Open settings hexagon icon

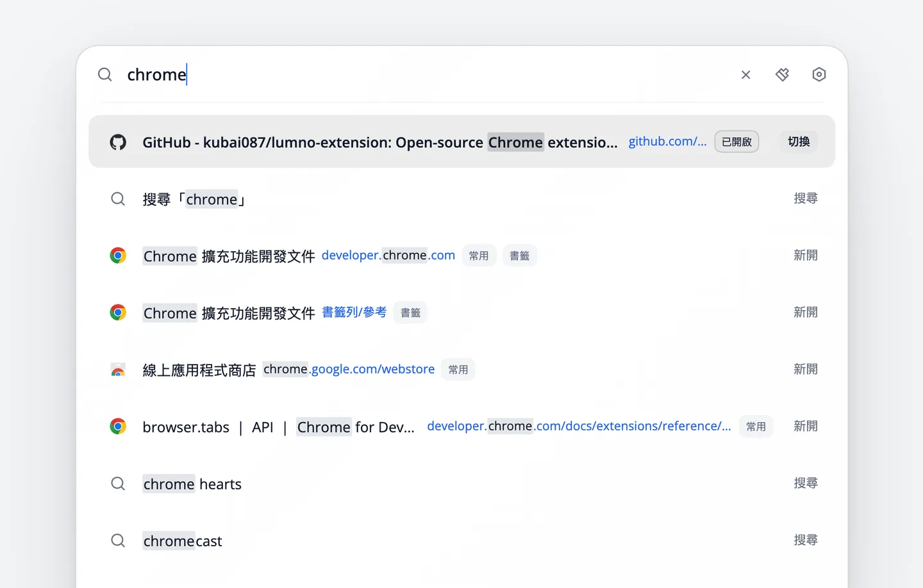pyautogui.click(x=819, y=75)
